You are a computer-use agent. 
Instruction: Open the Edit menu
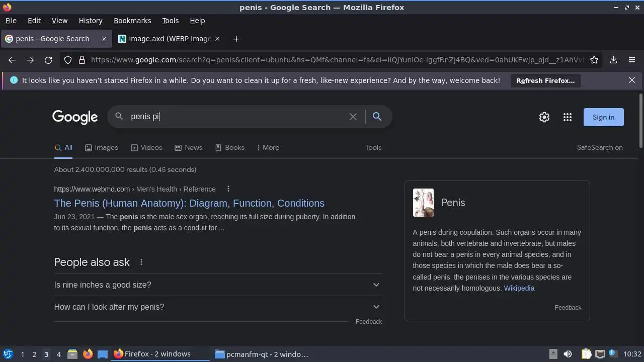pyautogui.click(x=34, y=21)
